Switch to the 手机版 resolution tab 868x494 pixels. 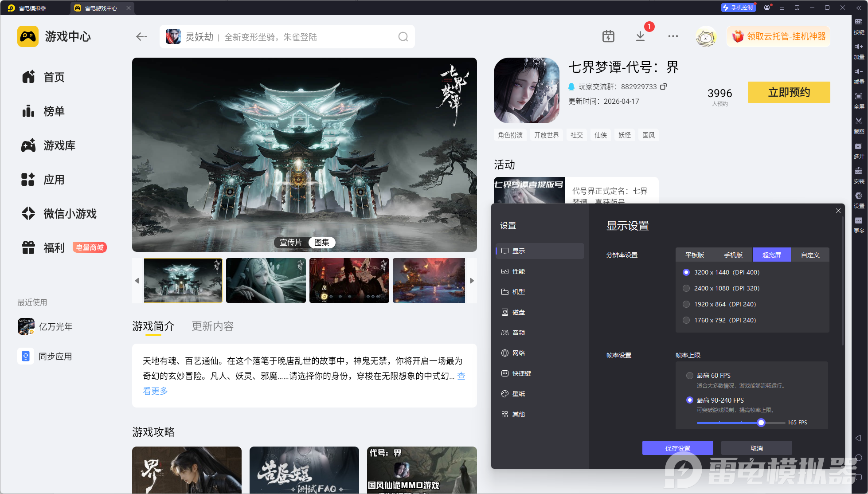(733, 255)
